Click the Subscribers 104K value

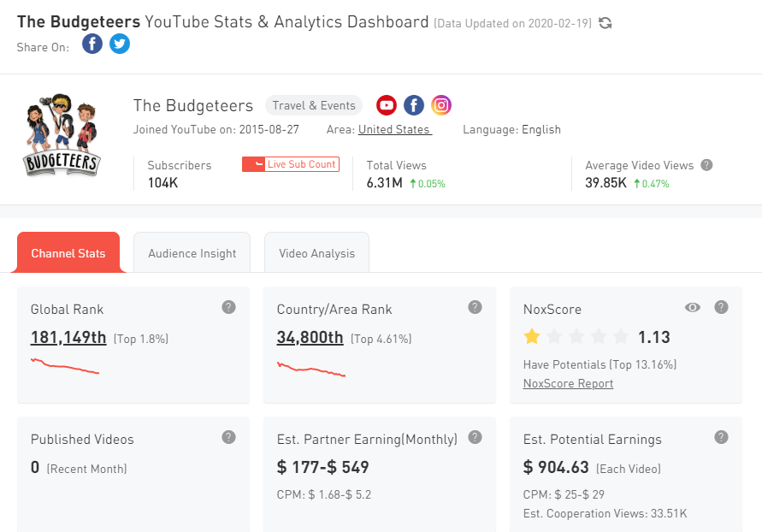click(x=162, y=183)
